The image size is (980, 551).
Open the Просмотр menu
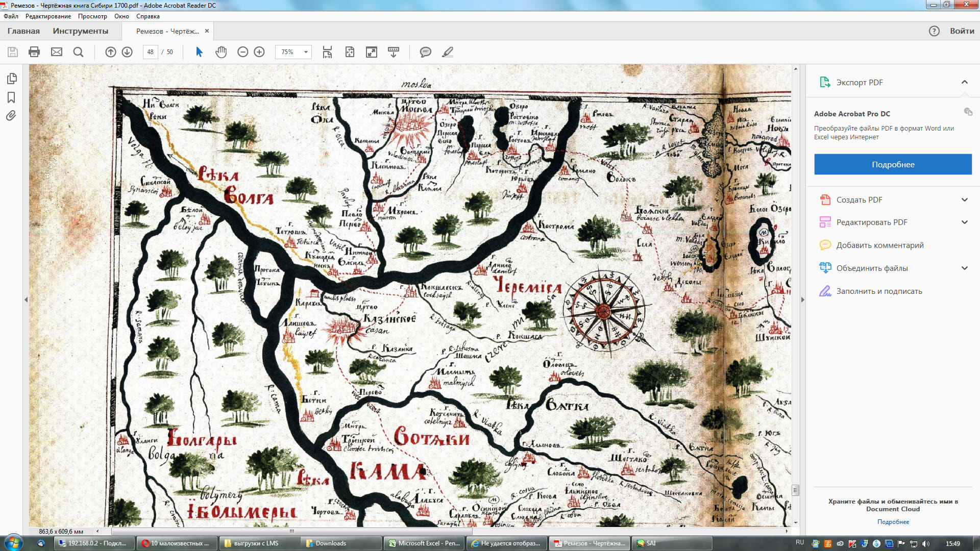click(92, 16)
